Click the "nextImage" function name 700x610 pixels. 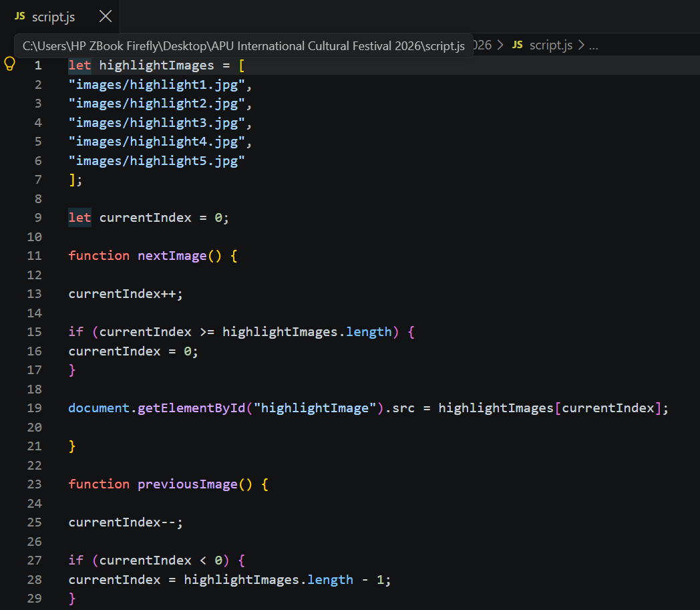tap(172, 256)
